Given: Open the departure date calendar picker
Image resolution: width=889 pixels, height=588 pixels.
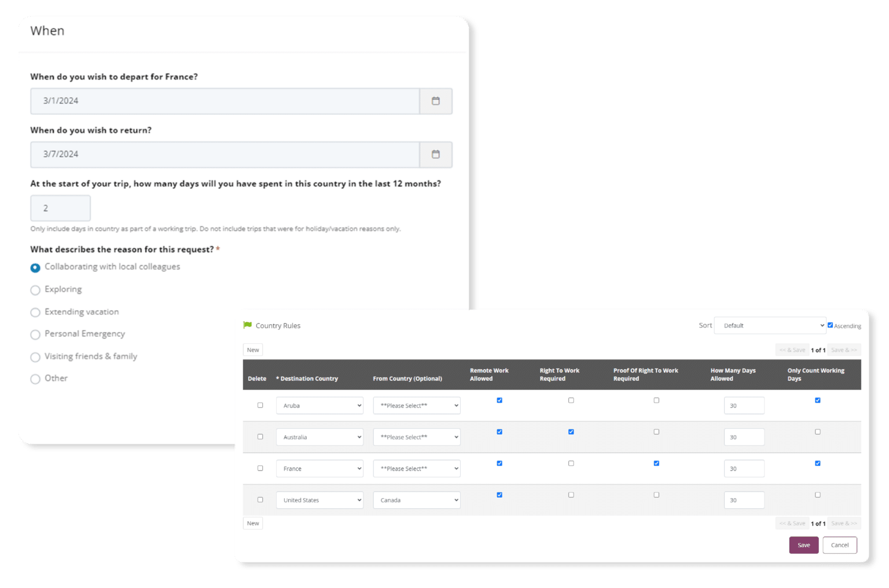Looking at the screenshot, I should pyautogui.click(x=435, y=101).
